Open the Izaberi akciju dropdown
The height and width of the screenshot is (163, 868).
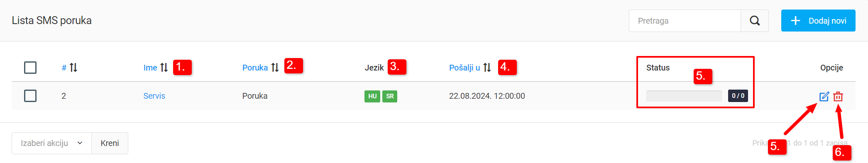click(x=51, y=143)
